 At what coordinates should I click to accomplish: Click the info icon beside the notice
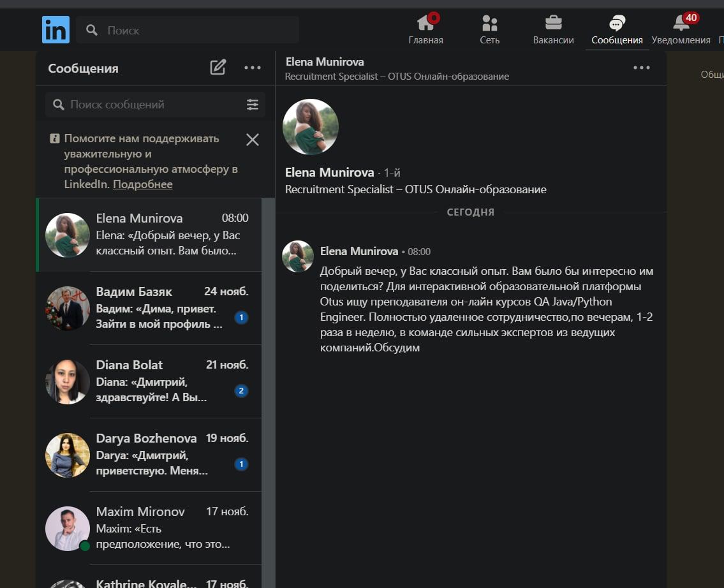click(x=54, y=138)
